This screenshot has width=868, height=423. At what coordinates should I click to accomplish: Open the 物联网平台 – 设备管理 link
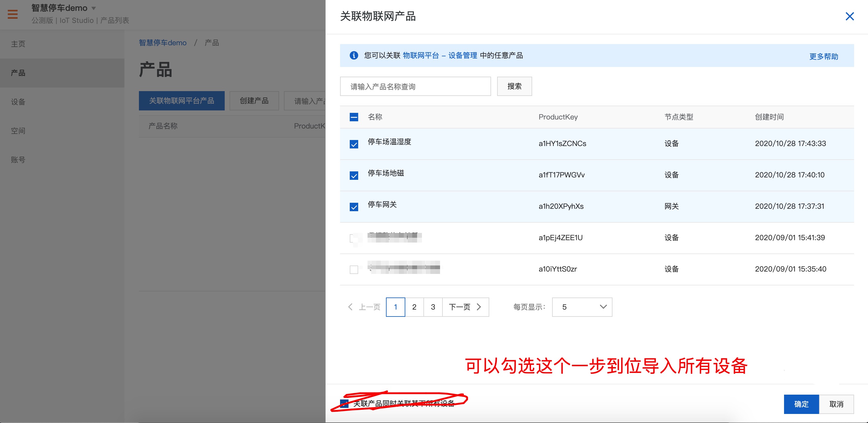pyautogui.click(x=440, y=55)
